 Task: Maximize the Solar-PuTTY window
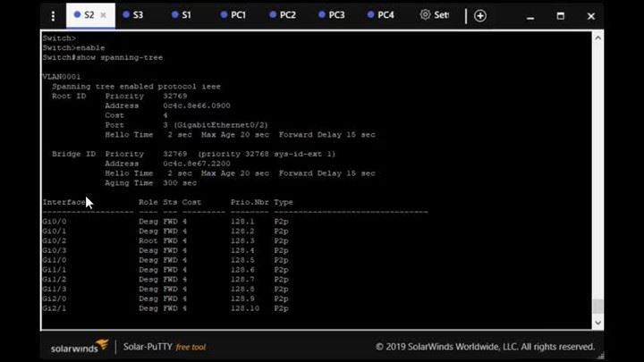coord(561,16)
